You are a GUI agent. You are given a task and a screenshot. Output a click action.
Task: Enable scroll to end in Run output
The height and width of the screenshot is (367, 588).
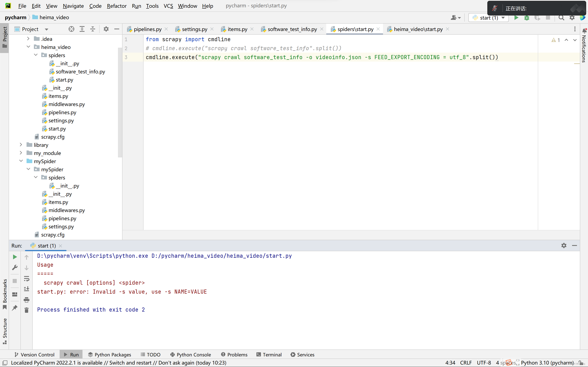tap(27, 289)
